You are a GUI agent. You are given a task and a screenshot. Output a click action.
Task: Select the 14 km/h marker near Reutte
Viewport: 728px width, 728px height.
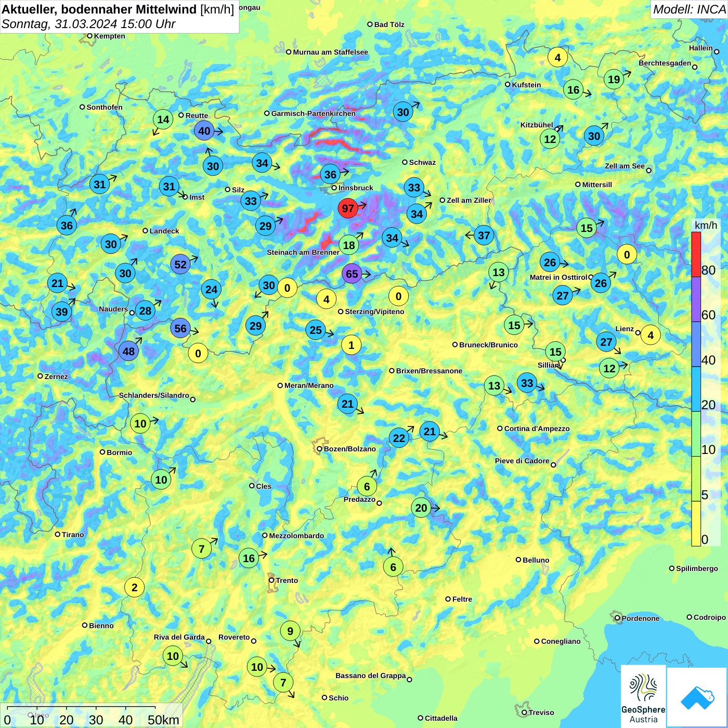click(x=163, y=120)
